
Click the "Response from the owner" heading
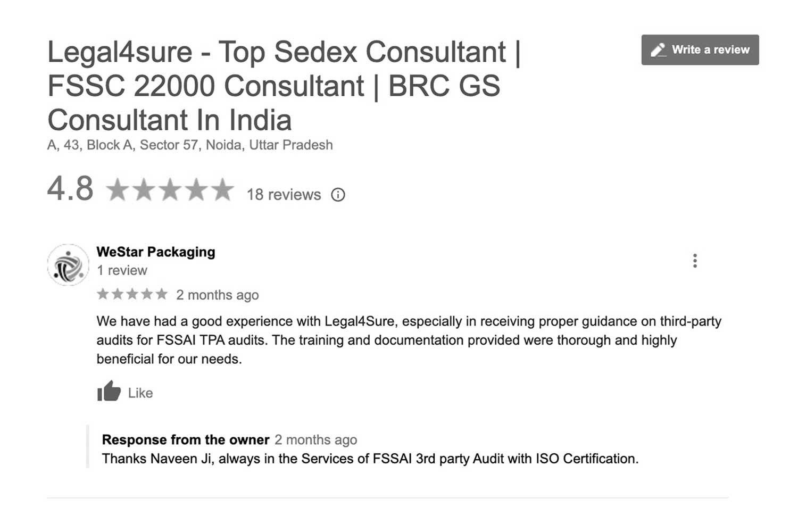[x=185, y=440]
